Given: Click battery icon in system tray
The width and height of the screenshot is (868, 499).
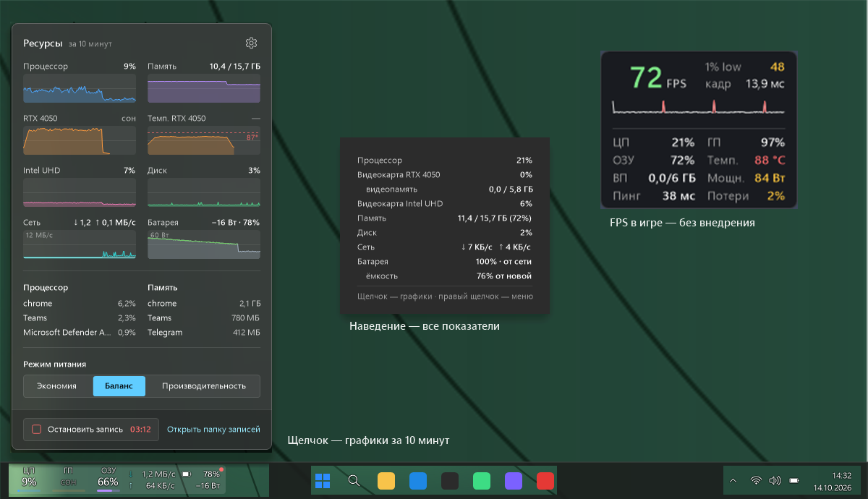Looking at the screenshot, I should tap(794, 480).
